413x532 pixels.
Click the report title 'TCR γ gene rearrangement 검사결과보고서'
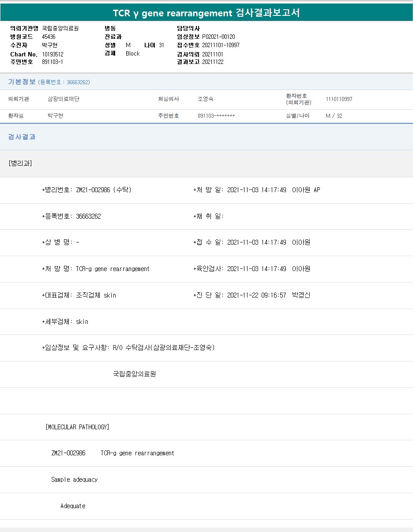[206, 13]
